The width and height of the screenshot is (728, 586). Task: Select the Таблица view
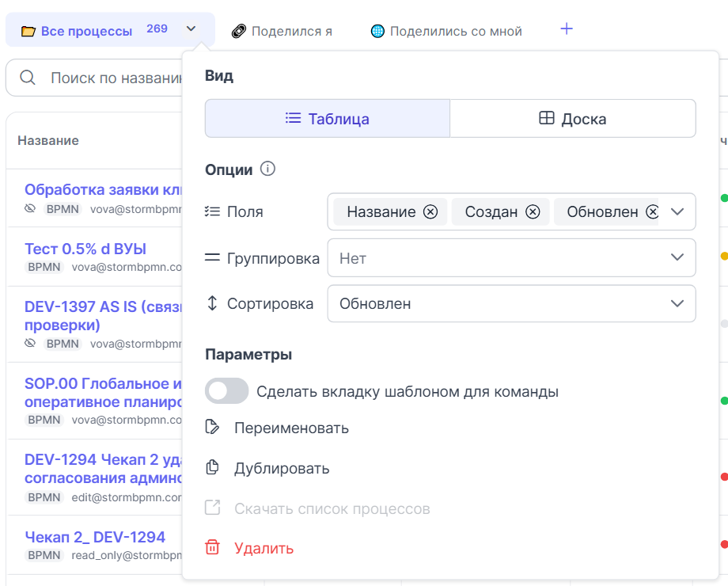coord(328,119)
